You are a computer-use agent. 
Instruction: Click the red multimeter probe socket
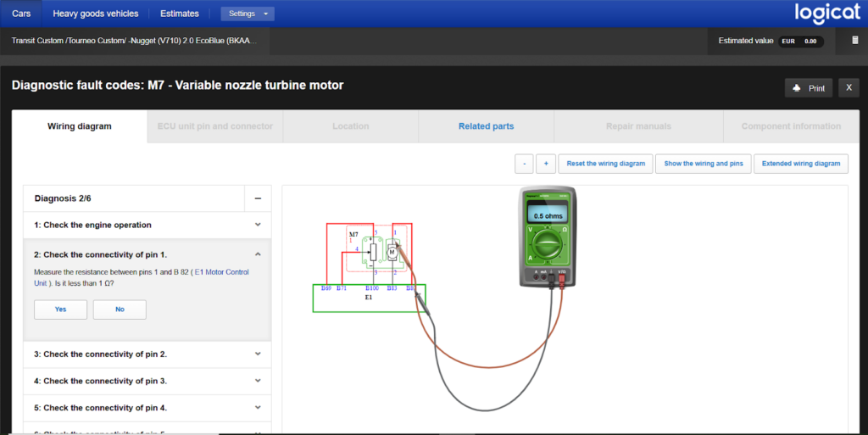coord(562,278)
